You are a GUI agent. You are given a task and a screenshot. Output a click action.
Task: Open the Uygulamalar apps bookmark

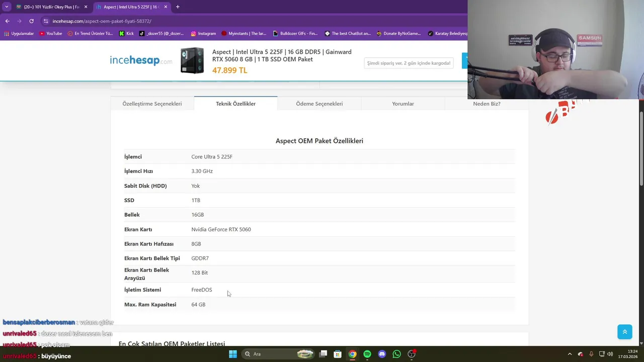click(19, 34)
